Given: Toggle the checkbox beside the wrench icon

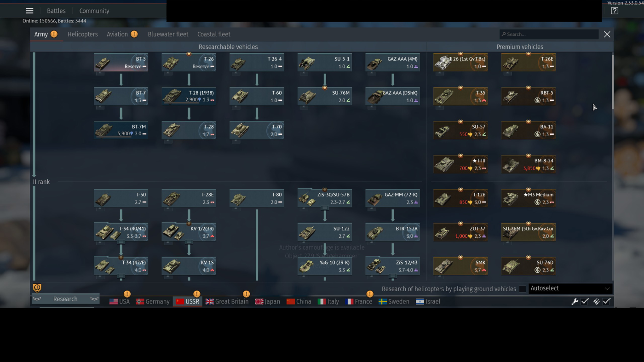Looking at the screenshot, I should click(585, 301).
